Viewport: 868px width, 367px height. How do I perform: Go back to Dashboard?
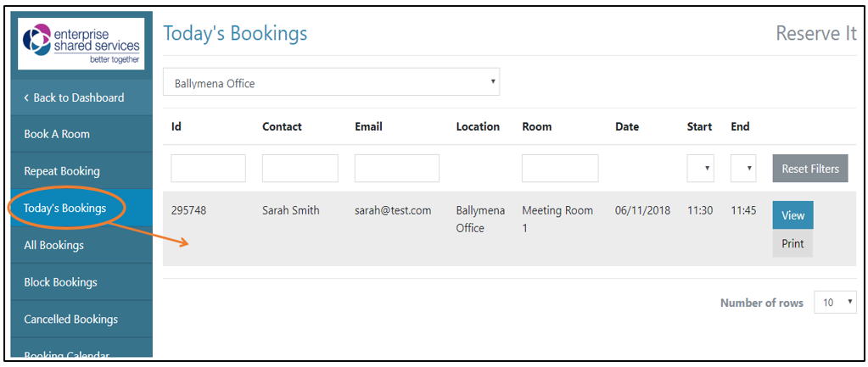pyautogui.click(x=81, y=97)
